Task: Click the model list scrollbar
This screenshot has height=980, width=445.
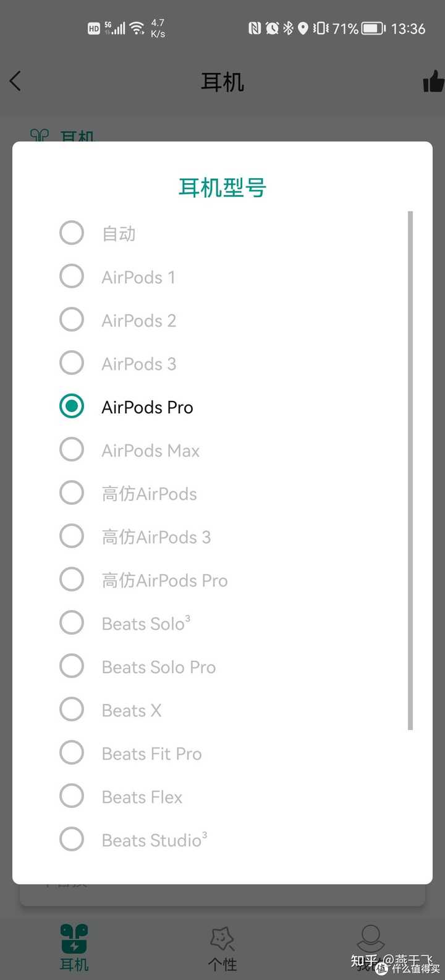Action: click(410, 470)
